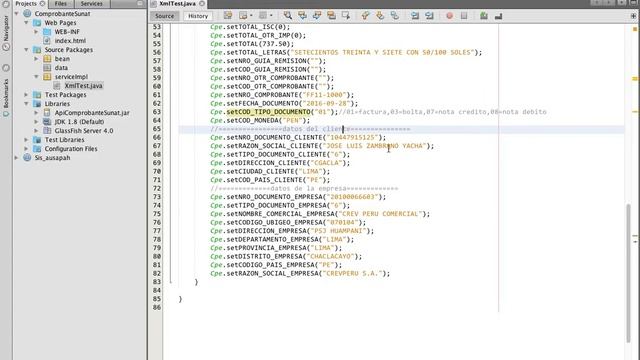Click line number 65 in the gutter
This screenshot has height=360, width=640.
coord(156,129)
